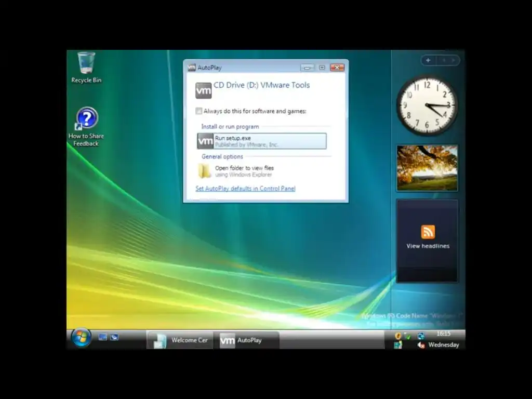Click the green checkmark tray icon
The image size is (532, 399).
tap(408, 337)
